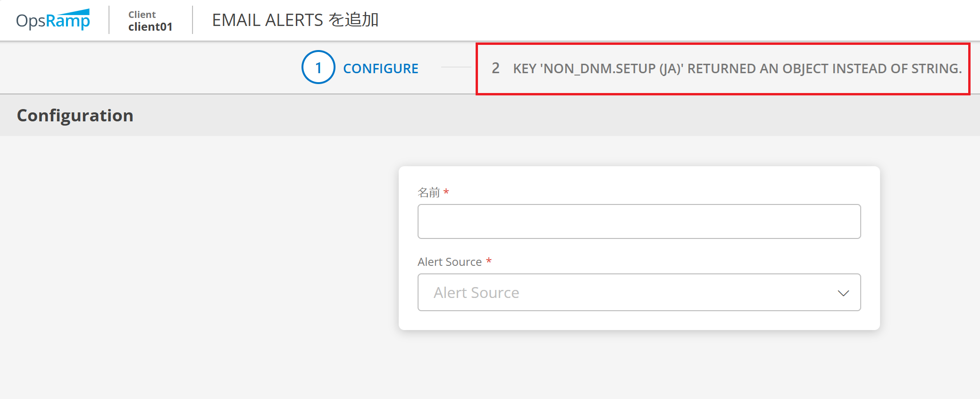
Task: Click the Client label in header
Action: [142, 15]
